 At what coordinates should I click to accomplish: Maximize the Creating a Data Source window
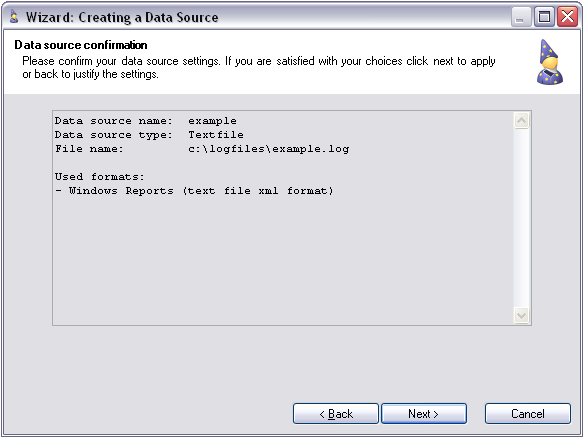tap(544, 17)
